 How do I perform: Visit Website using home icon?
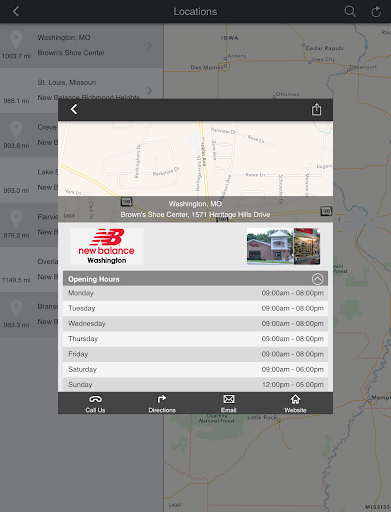295,399
